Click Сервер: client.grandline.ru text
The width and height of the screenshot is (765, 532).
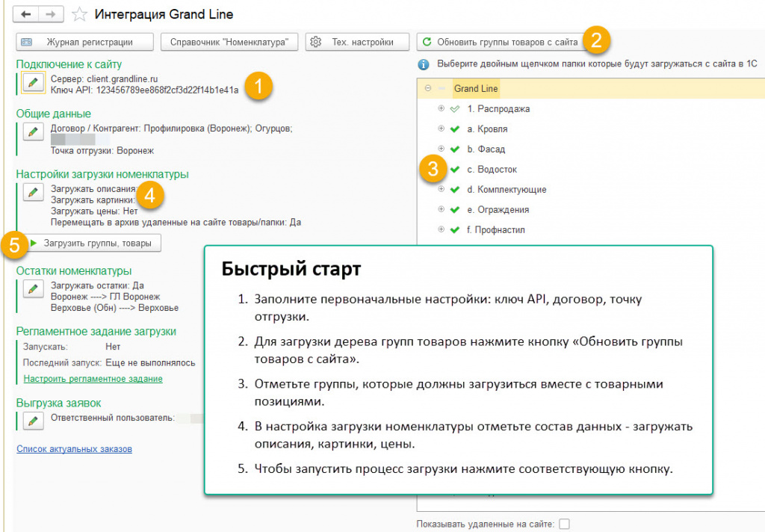pos(105,79)
